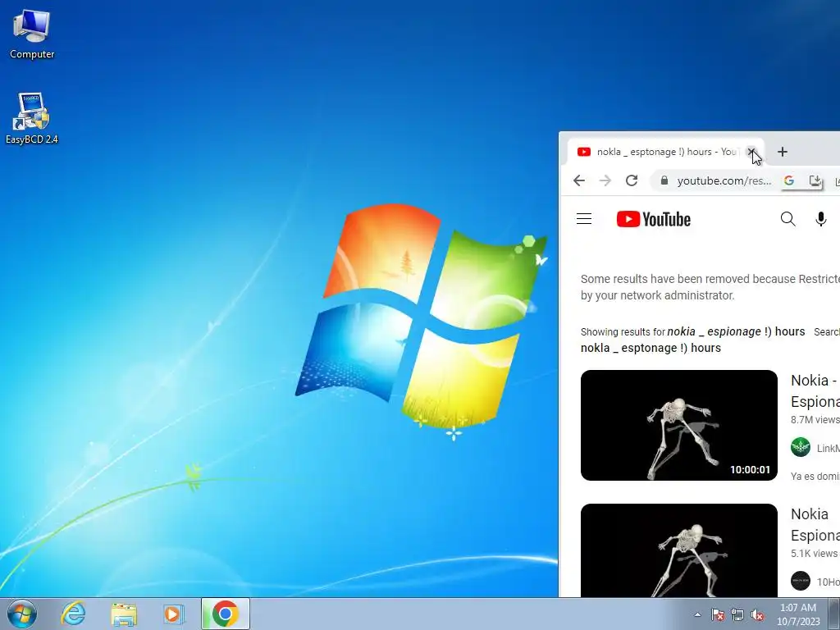The image size is (840, 630).
Task: Click the youtube.com address bar
Action: coord(724,181)
